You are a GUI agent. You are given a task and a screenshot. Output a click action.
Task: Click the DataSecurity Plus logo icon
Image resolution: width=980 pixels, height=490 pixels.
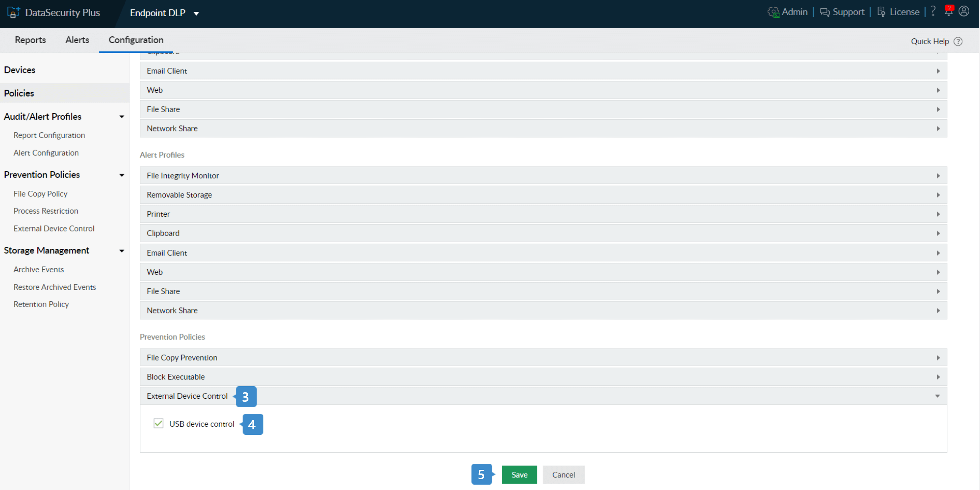point(12,12)
